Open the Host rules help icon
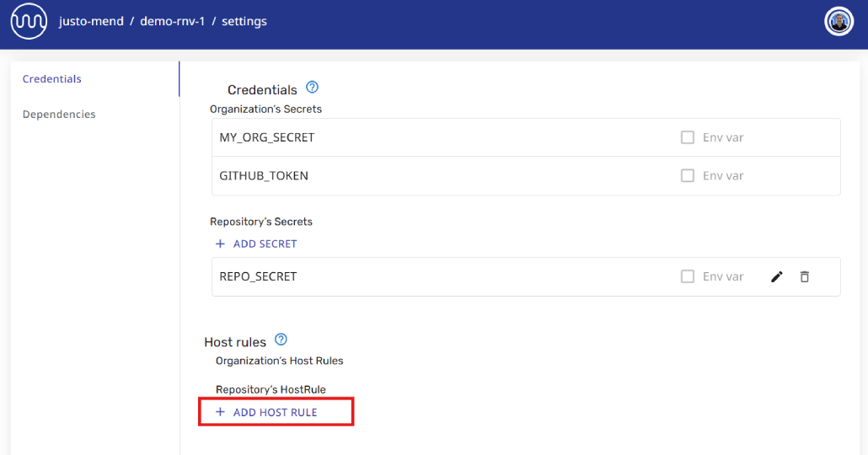868x455 pixels. [x=281, y=340]
